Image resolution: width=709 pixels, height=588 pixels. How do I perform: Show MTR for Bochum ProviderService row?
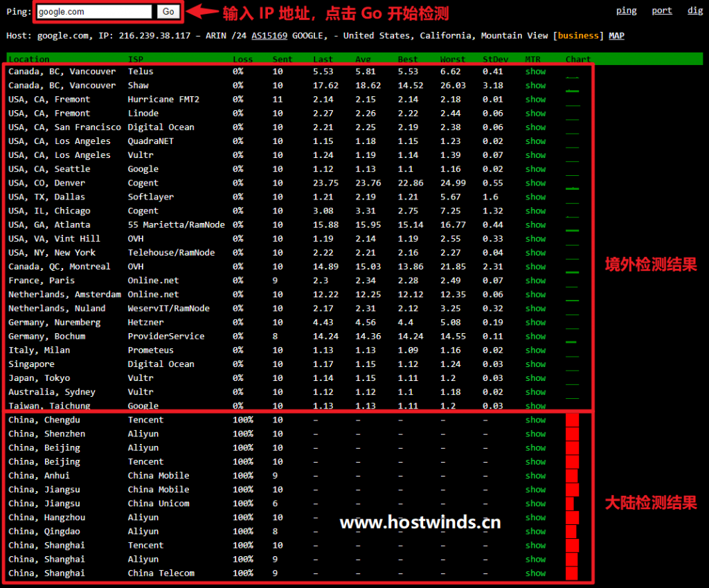(x=535, y=336)
